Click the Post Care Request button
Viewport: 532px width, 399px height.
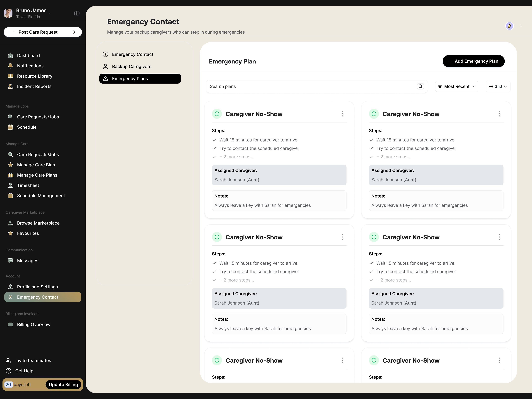(43, 32)
